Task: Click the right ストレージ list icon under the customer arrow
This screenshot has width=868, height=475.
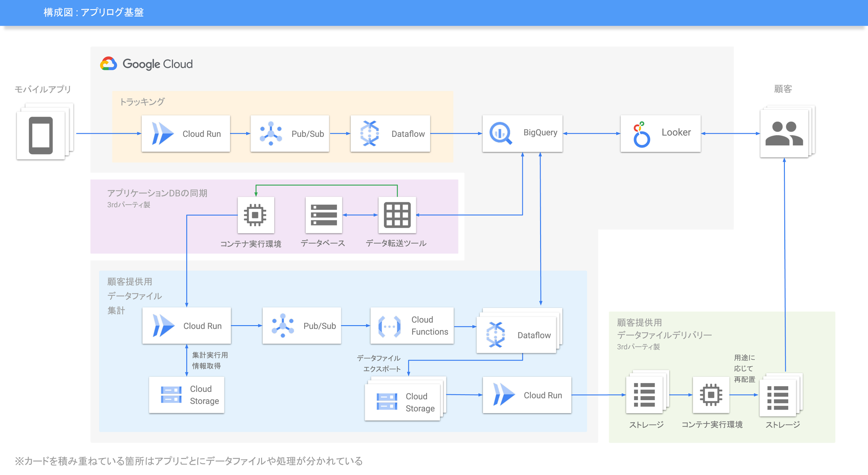Action: [x=778, y=398]
